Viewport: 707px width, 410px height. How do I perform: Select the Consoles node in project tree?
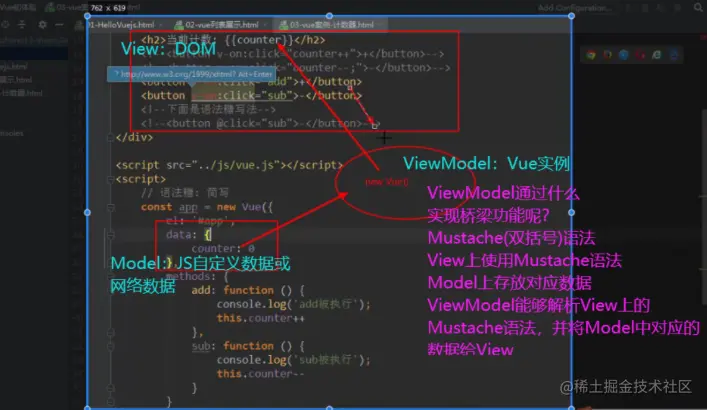12,133
